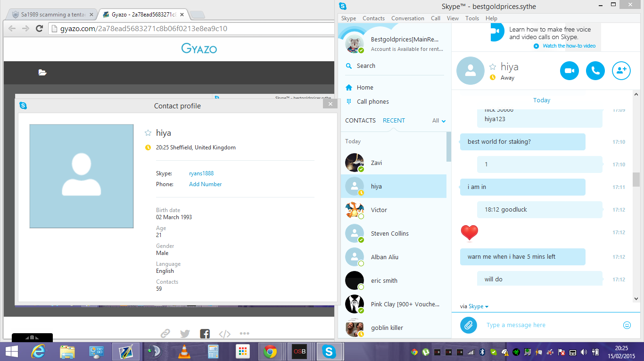The image size is (644, 361).
Task: Click the chat scrollbar down arrow
Action: [x=636, y=298]
